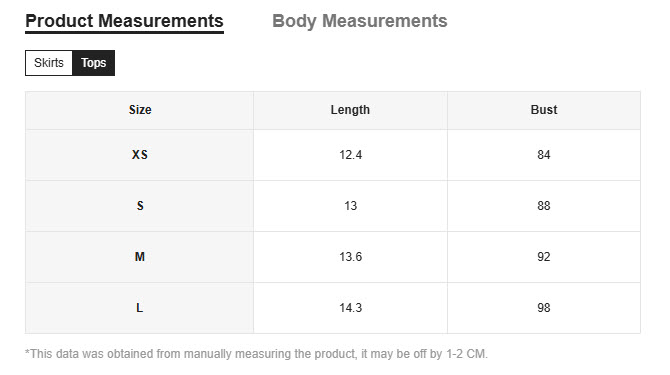Select the L size row label
670x375 pixels.
pos(140,308)
